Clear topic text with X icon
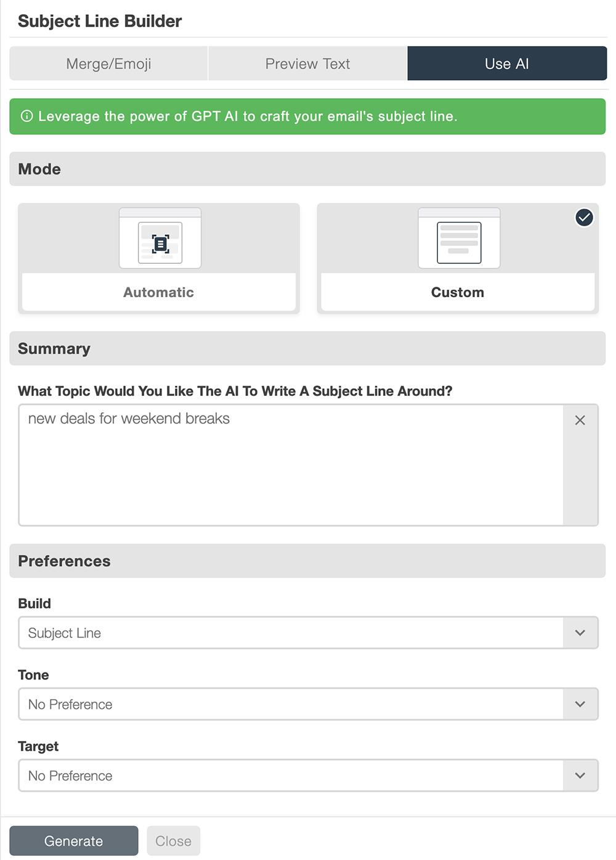The height and width of the screenshot is (860, 616). point(580,420)
